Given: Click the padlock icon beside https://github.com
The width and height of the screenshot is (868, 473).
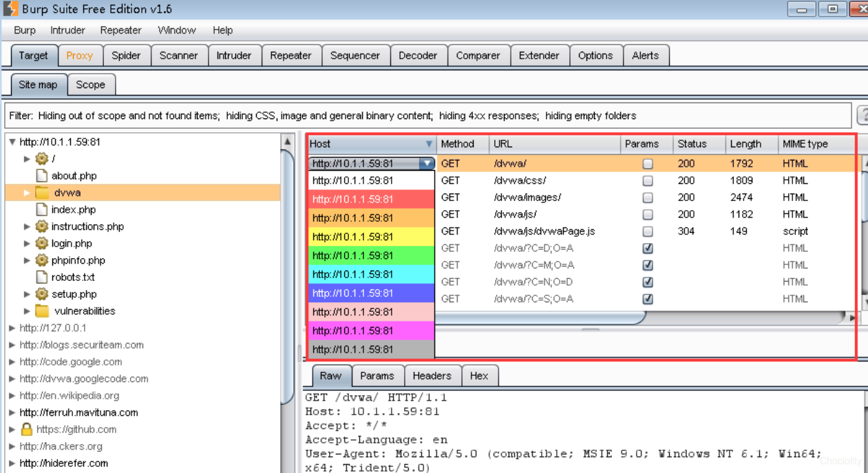Looking at the screenshot, I should pyautogui.click(x=26, y=429).
